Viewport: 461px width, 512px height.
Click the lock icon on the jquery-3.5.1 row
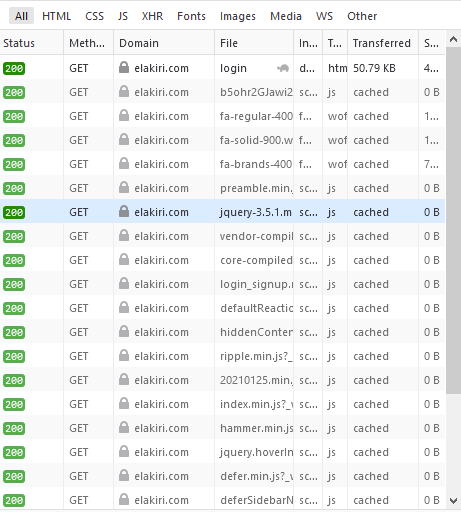point(124,212)
